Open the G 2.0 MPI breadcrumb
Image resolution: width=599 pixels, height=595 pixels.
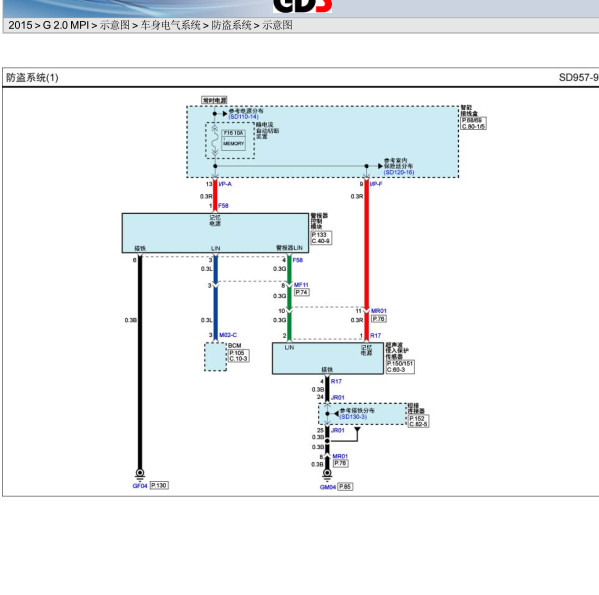tap(65, 25)
